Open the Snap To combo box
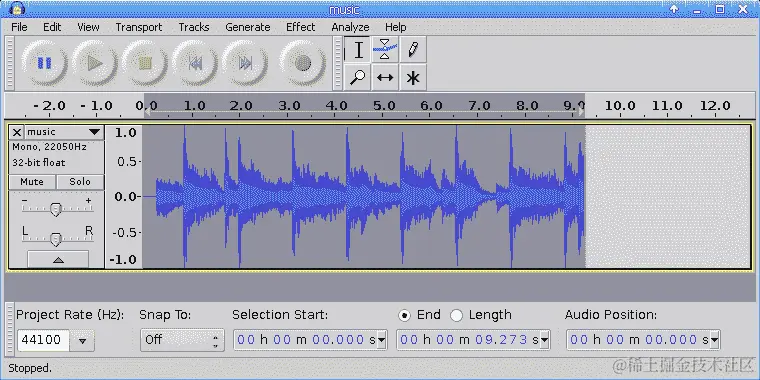The height and width of the screenshot is (380, 760). pyautogui.click(x=182, y=340)
